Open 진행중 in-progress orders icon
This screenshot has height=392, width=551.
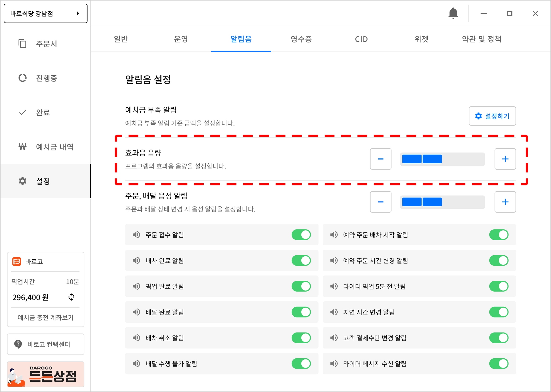click(x=22, y=78)
